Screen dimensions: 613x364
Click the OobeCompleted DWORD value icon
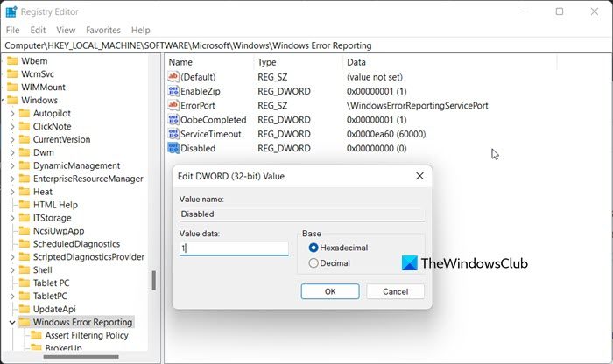(173, 120)
